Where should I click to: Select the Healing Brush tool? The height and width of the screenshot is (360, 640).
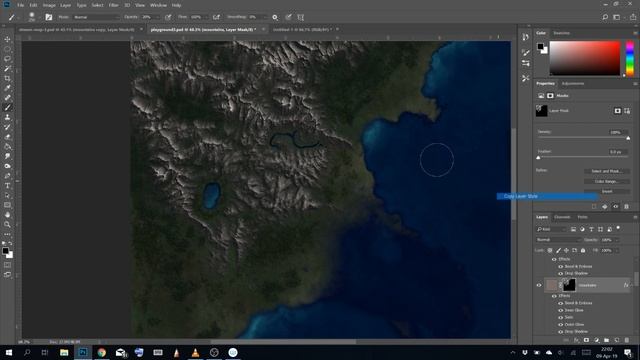(x=7, y=98)
